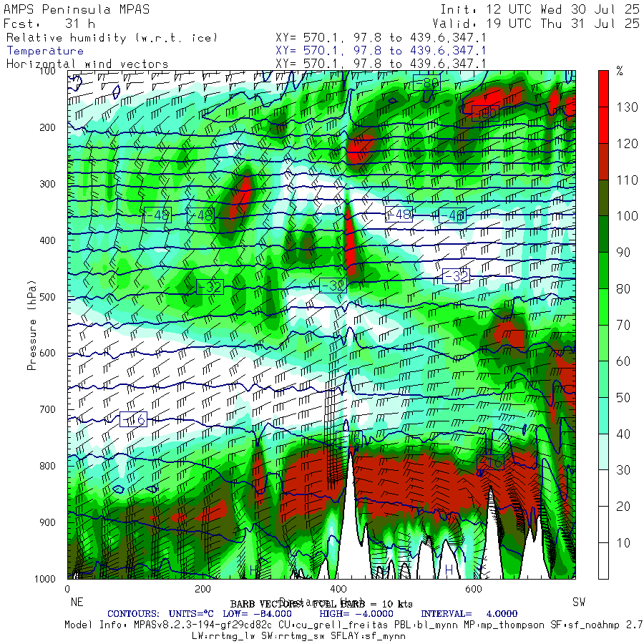The image size is (644, 644).
Task: Click the 0 tick on the distance axis
Action: [x=67, y=589]
